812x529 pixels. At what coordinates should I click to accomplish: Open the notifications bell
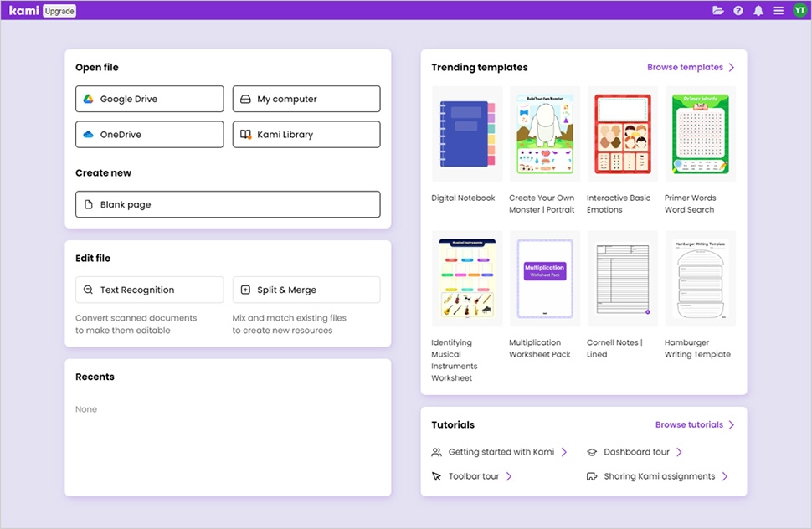point(758,10)
